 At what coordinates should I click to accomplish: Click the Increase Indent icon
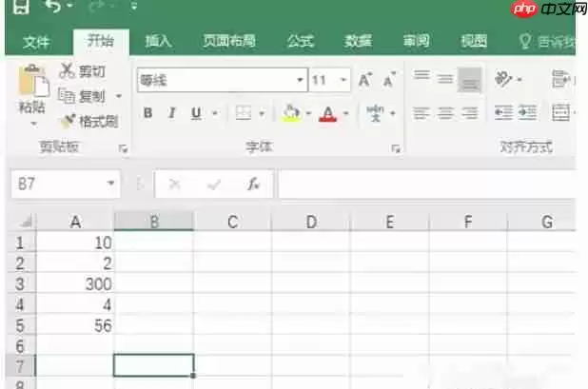point(528,112)
